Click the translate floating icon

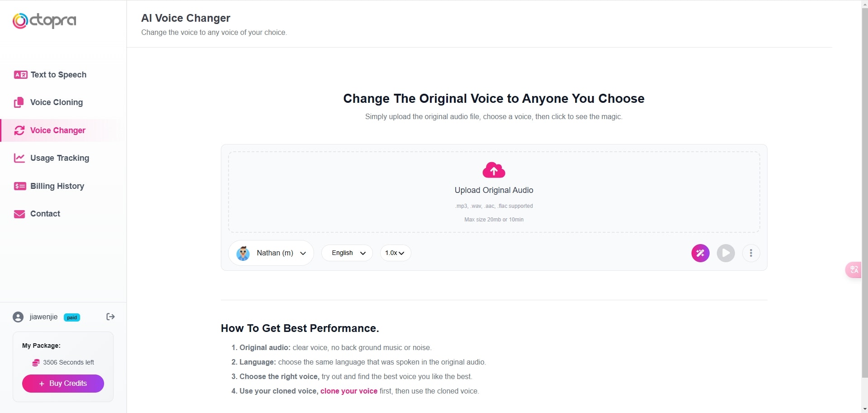(854, 270)
